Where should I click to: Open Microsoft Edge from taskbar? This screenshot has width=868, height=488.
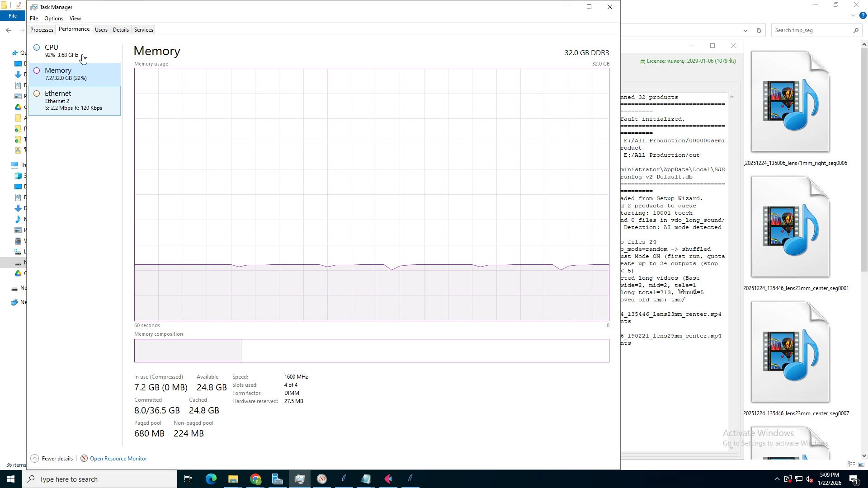pos(211,479)
